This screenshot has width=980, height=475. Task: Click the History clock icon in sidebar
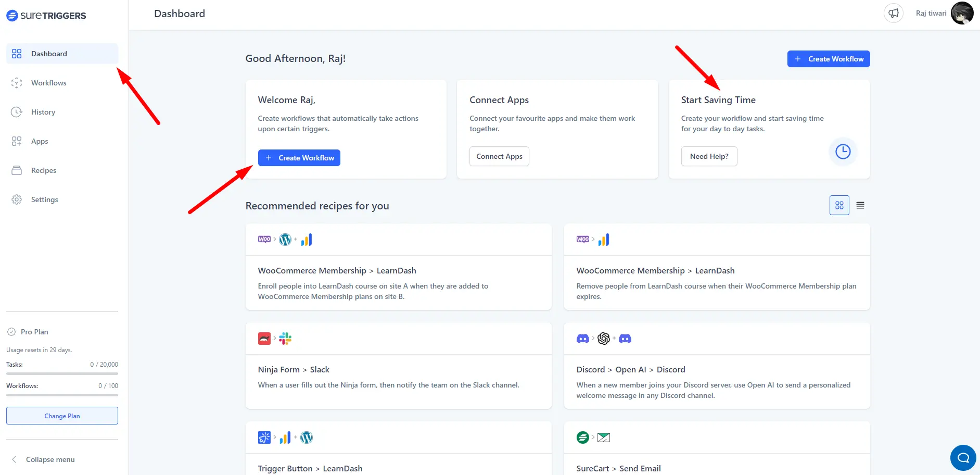click(x=17, y=112)
